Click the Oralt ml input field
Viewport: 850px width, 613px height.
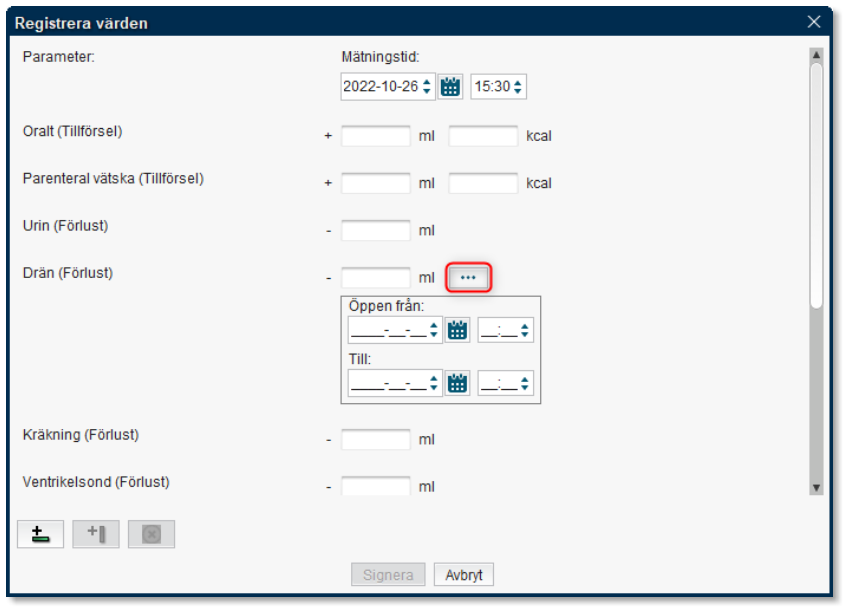376,136
